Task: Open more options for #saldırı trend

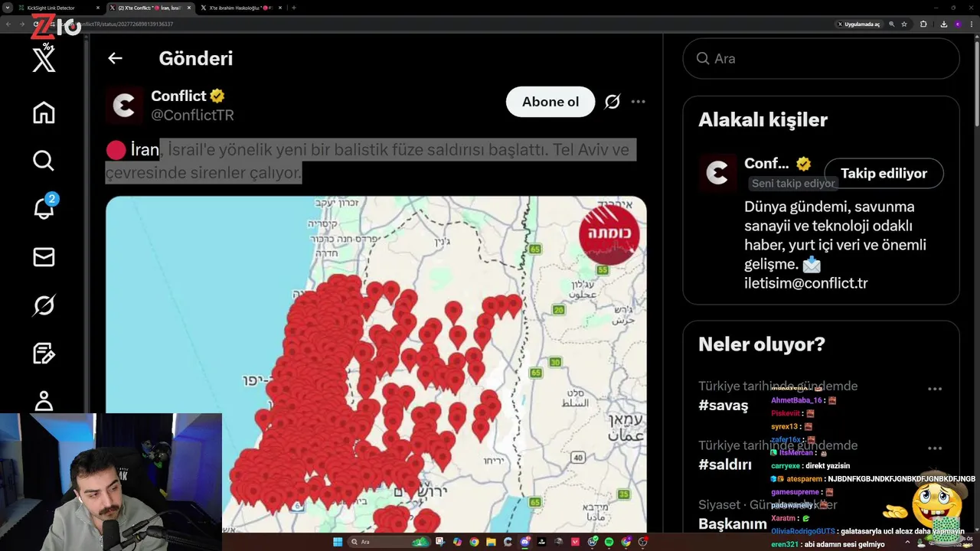Action: [x=935, y=448]
